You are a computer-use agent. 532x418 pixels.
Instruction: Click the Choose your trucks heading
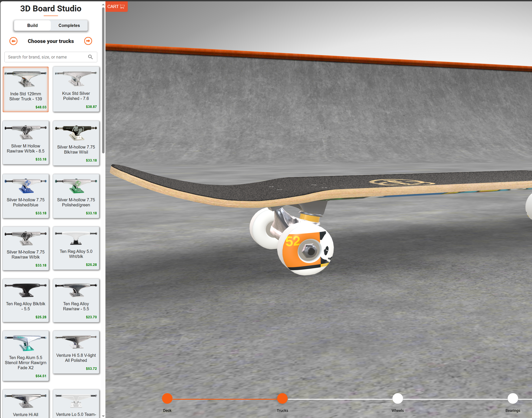(51, 41)
